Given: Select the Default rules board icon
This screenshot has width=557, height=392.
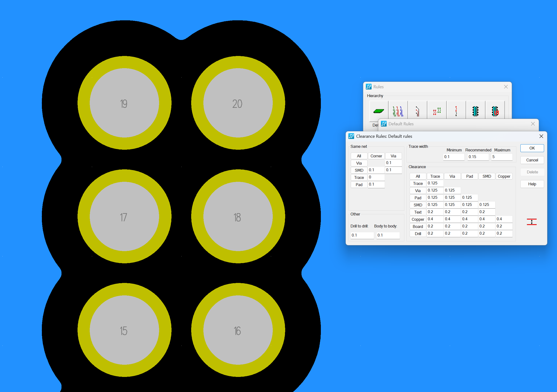Looking at the screenshot, I should [379, 111].
